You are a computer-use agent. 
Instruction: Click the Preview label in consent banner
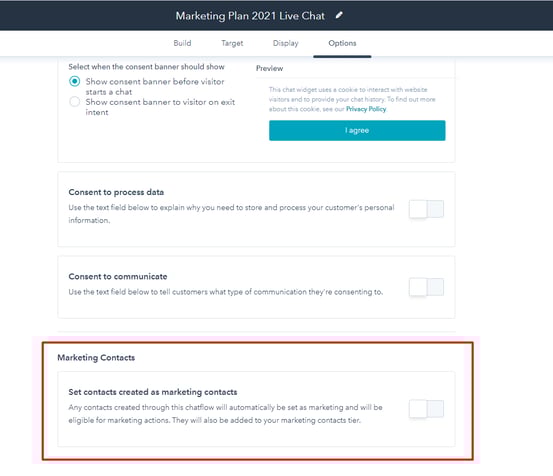click(269, 68)
